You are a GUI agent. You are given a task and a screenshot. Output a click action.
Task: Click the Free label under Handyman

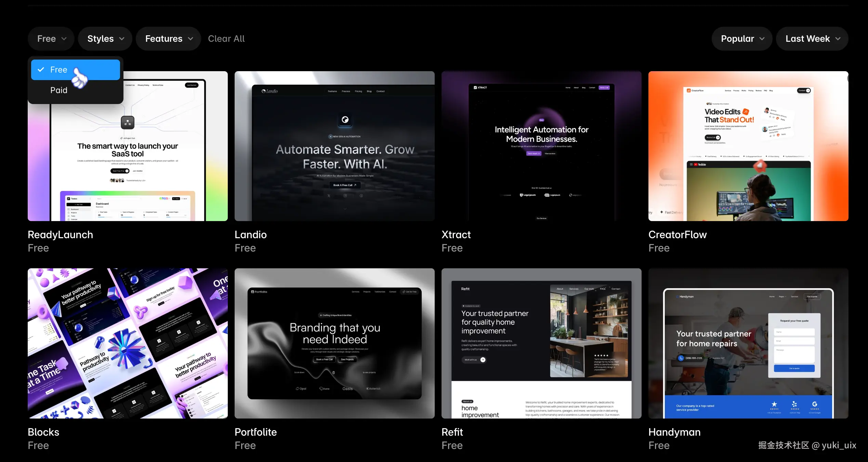(659, 446)
